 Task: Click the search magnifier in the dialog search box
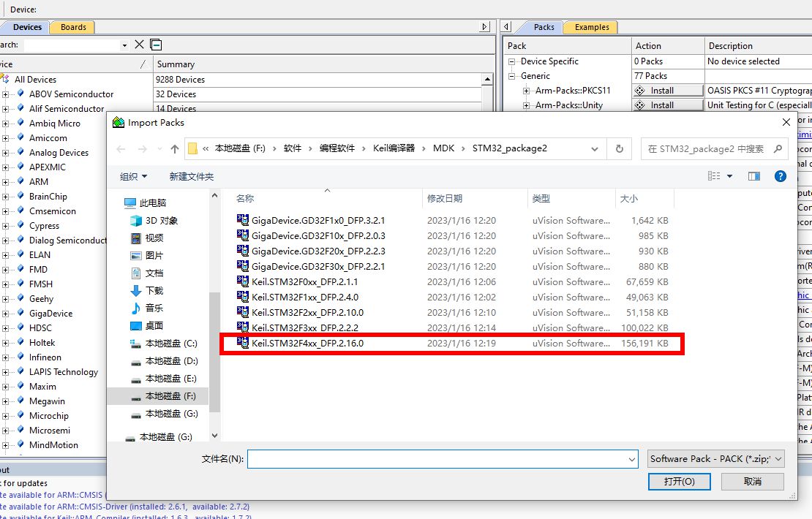point(778,149)
